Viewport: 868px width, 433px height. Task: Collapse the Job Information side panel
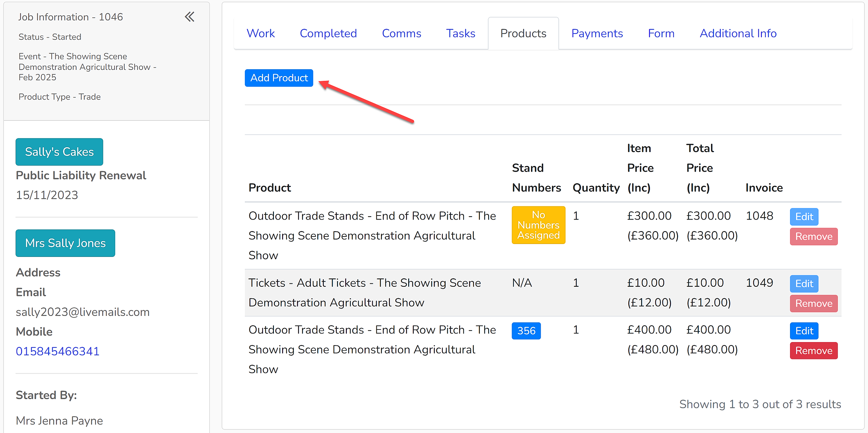pyautogui.click(x=190, y=17)
